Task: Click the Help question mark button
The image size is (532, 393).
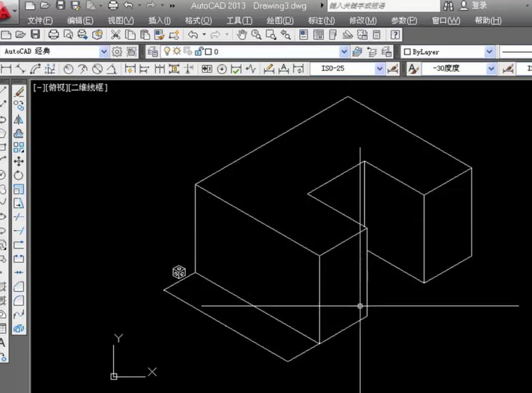Action: point(395,35)
